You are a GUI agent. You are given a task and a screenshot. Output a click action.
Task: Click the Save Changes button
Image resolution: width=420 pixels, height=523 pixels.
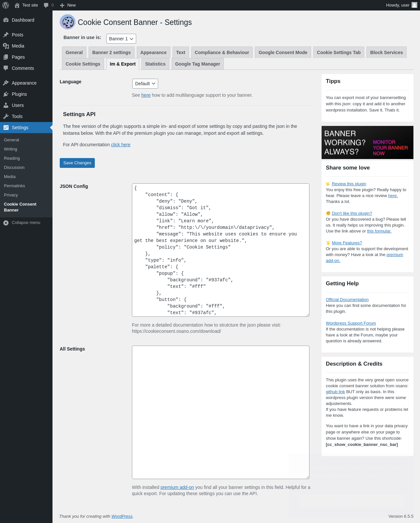coord(77,163)
